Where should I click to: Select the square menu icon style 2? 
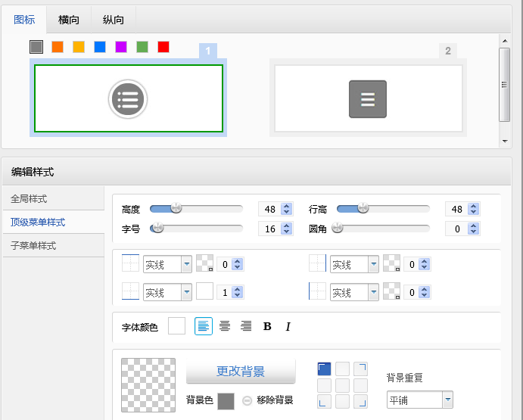tap(368, 98)
